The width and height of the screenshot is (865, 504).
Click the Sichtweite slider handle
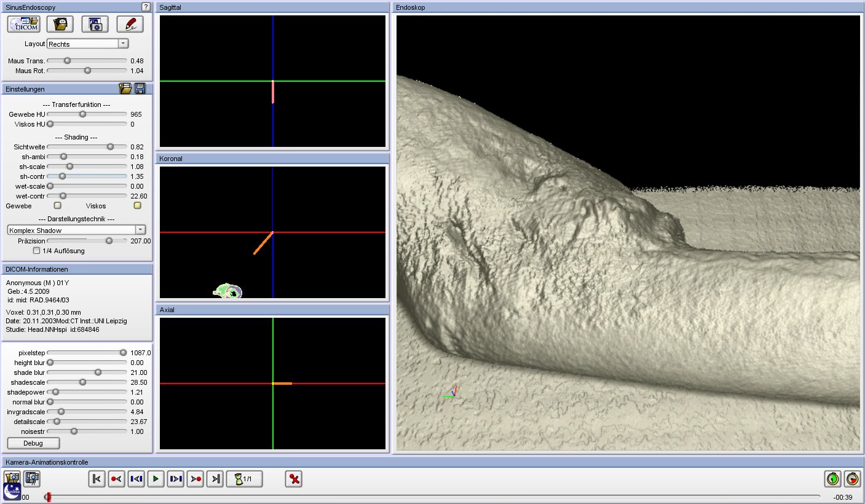tap(111, 147)
